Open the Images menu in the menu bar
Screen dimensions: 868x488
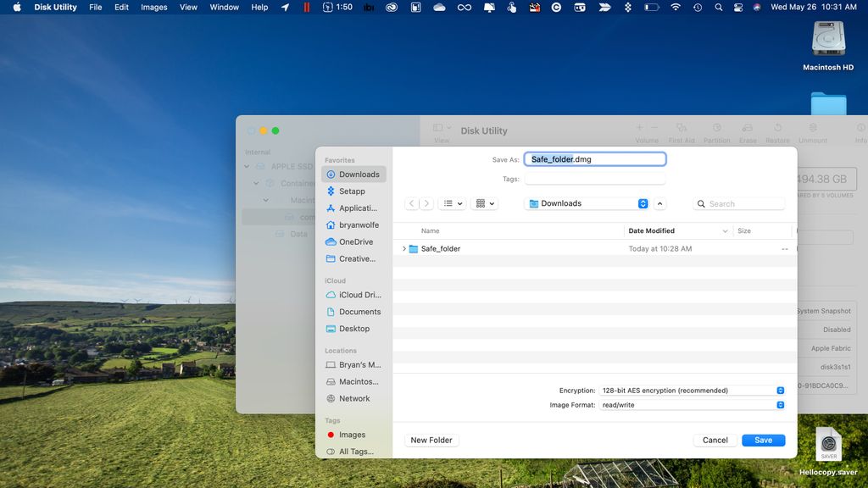click(153, 7)
